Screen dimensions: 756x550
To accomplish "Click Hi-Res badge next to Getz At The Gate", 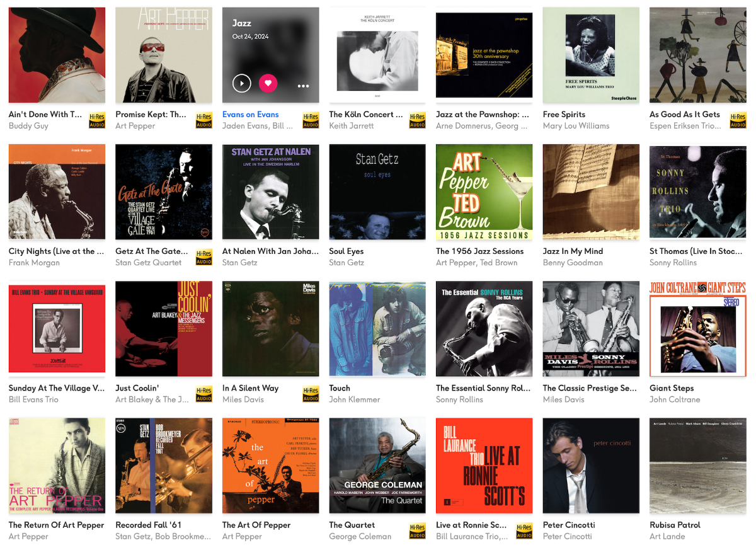I will pyautogui.click(x=204, y=257).
